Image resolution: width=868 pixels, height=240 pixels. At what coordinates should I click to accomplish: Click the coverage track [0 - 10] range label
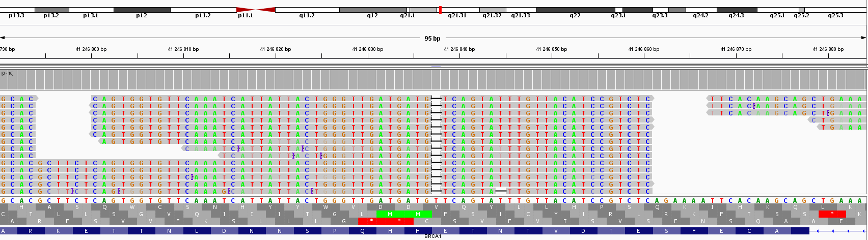pyautogui.click(x=8, y=74)
